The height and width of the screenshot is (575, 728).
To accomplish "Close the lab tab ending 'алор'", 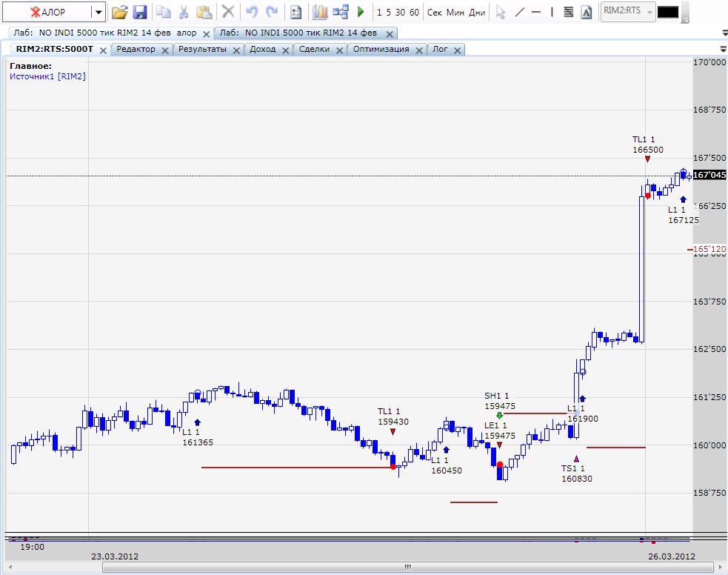I will (206, 34).
